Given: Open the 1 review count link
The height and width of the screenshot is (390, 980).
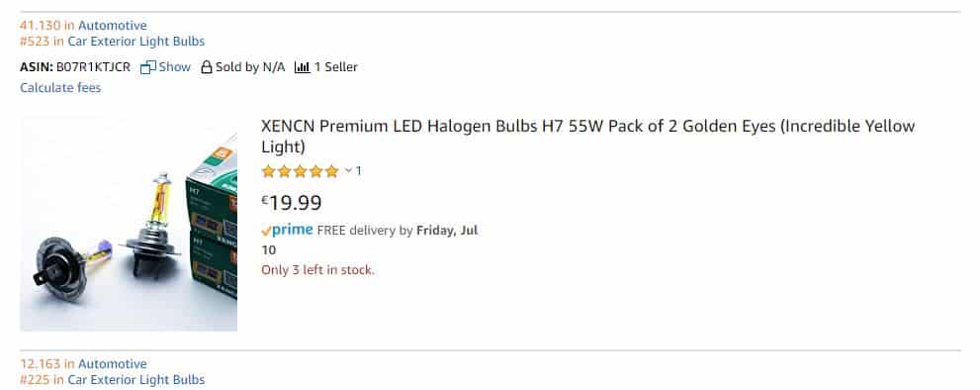Looking at the screenshot, I should [359, 170].
